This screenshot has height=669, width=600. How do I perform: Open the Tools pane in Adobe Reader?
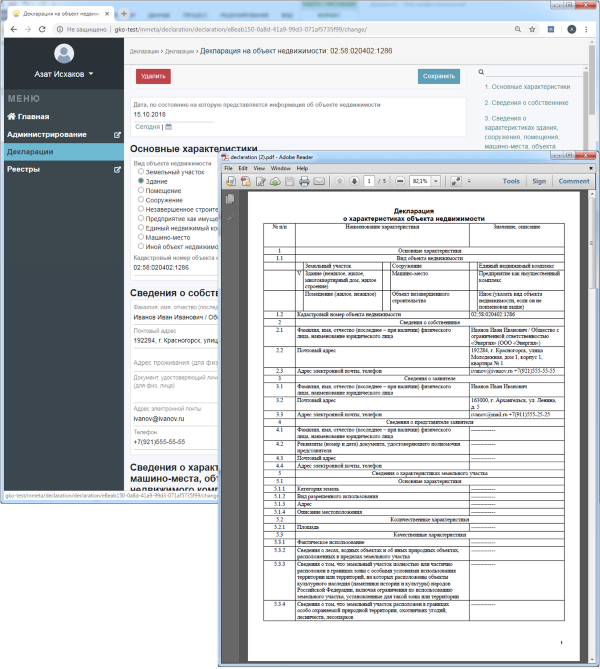coord(511,181)
